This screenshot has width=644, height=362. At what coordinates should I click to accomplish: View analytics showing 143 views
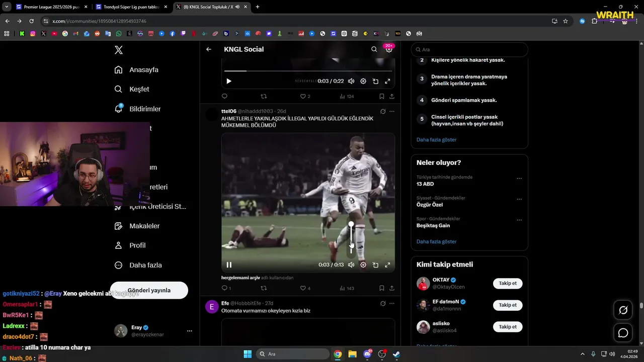point(347,288)
